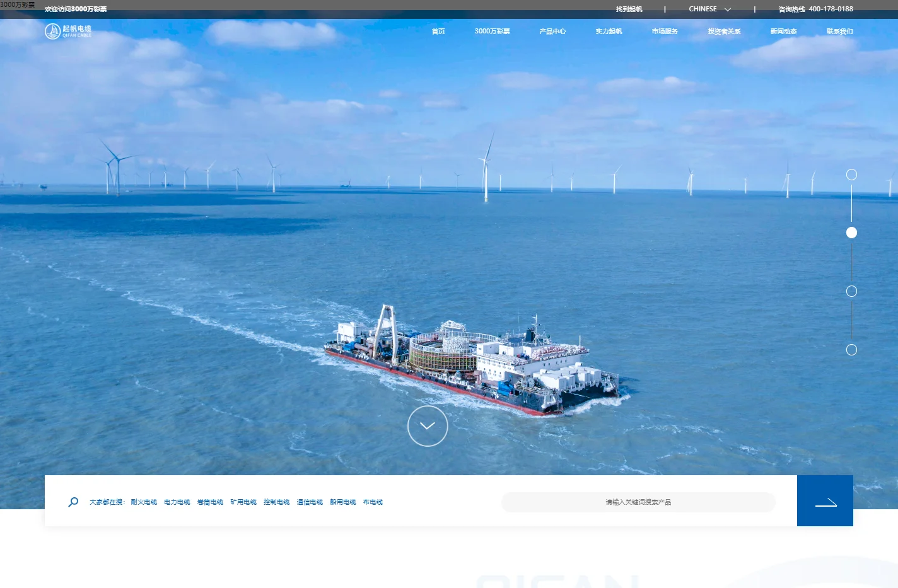The image size is (898, 588).
Task: Click the 大家都在搜 label
Action: coord(107,502)
